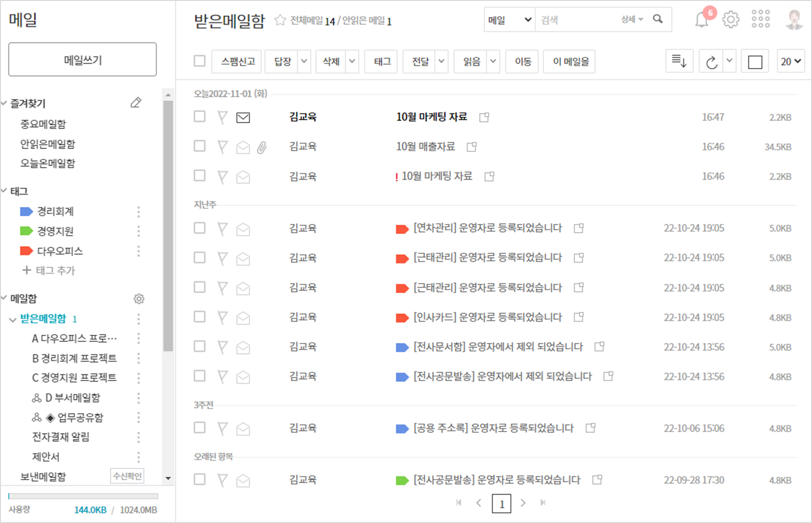Expand the 전달 forward options arrow

pos(441,61)
